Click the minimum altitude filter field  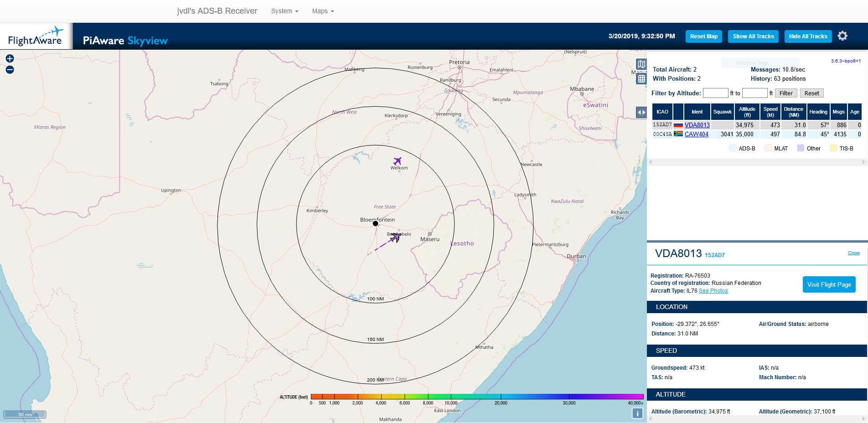pos(715,93)
